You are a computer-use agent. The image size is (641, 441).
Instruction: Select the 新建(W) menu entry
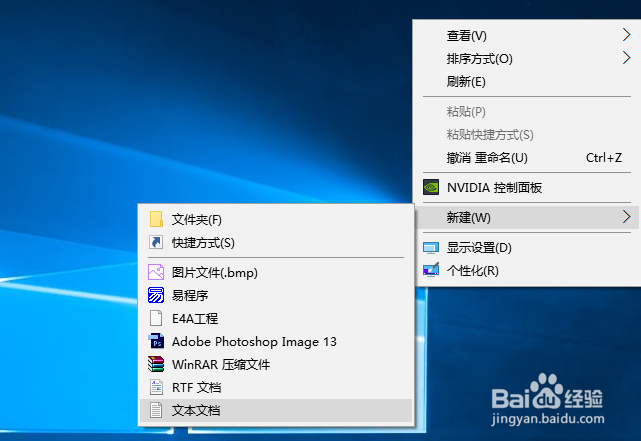pyautogui.click(x=527, y=217)
